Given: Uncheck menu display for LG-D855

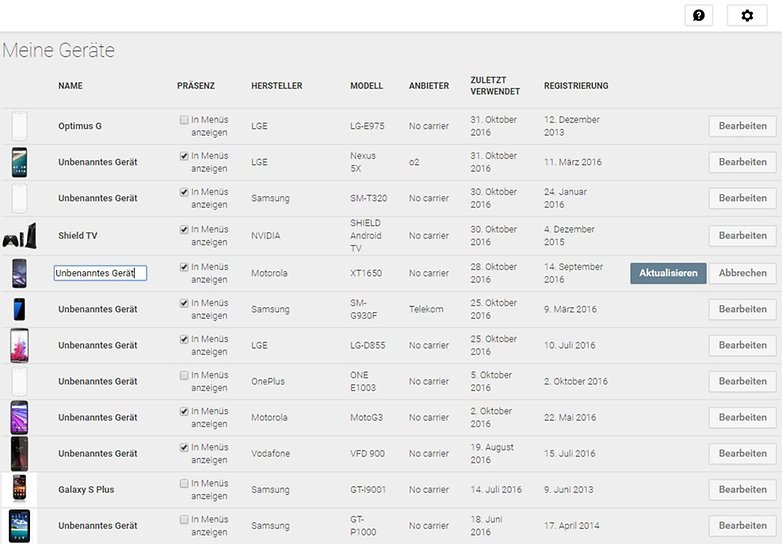Looking at the screenshot, I should pos(184,339).
